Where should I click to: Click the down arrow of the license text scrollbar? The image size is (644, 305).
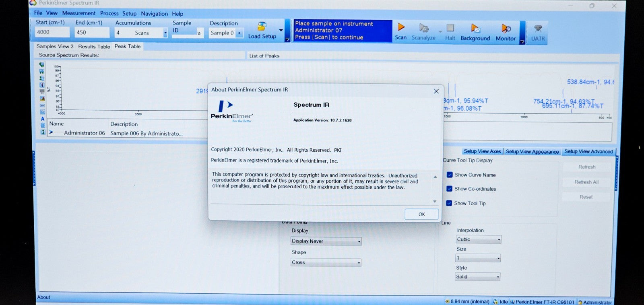click(435, 201)
